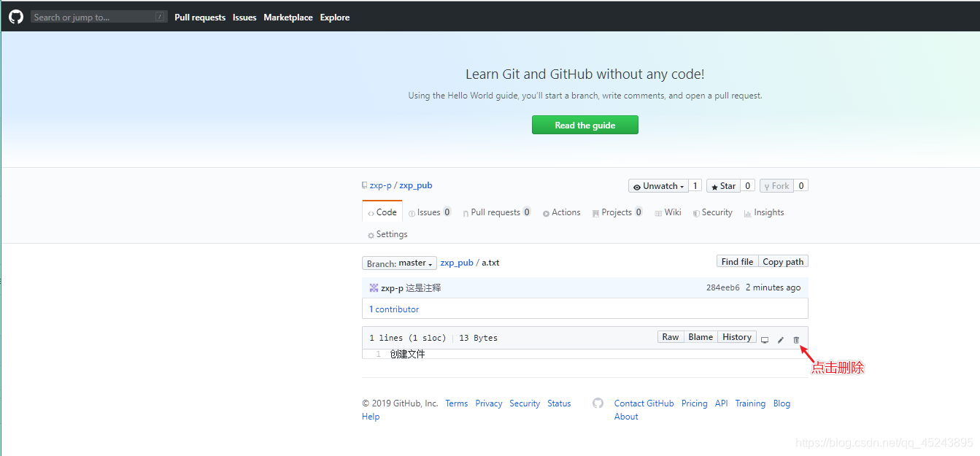Open Explore in header

click(335, 18)
